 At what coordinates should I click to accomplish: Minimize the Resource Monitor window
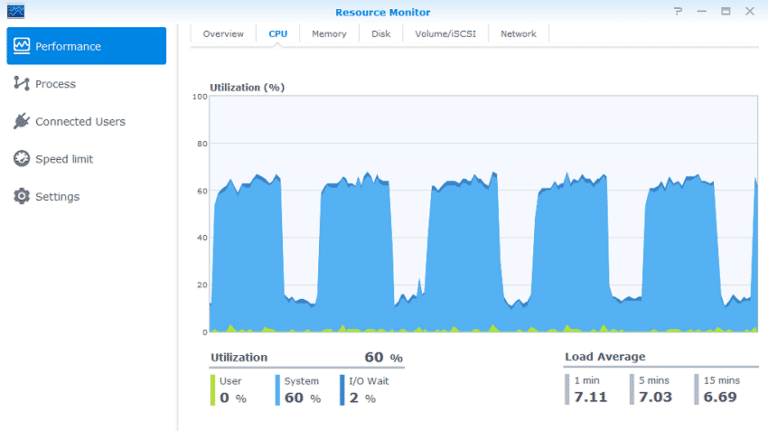click(x=702, y=11)
